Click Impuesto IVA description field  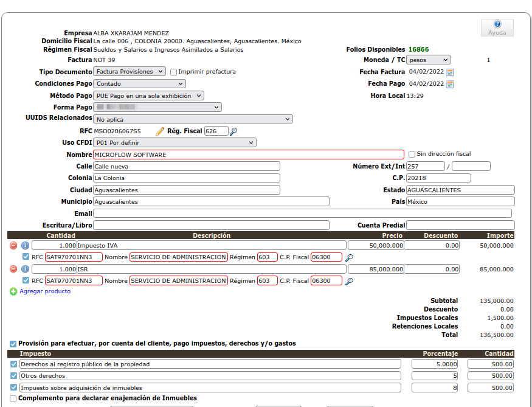coord(212,245)
